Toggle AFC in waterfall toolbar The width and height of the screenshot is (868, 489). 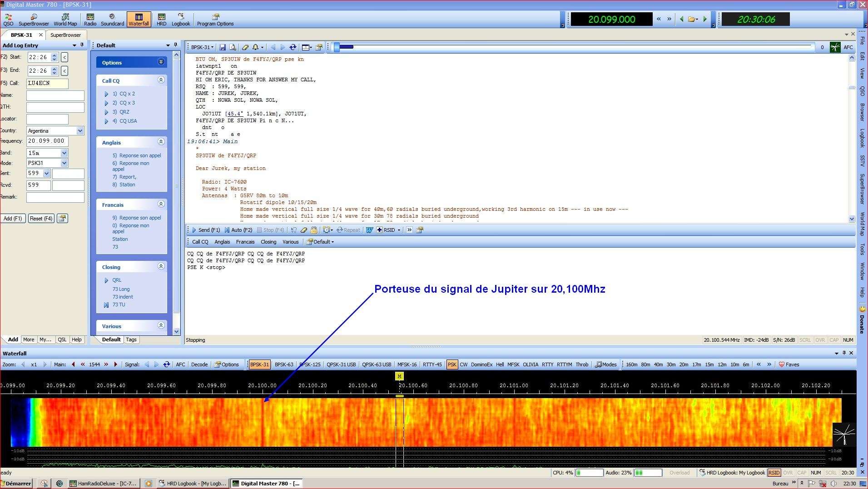180,364
